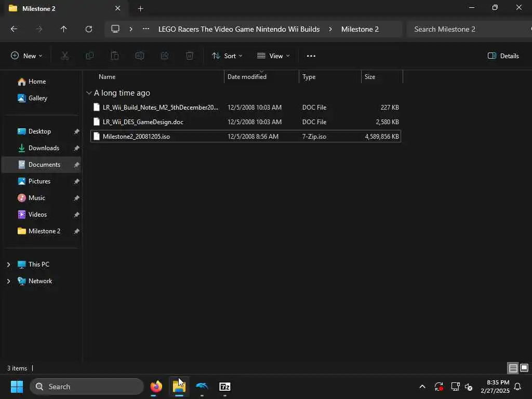
Task: Open the New item dropdown
Action: tap(26, 56)
